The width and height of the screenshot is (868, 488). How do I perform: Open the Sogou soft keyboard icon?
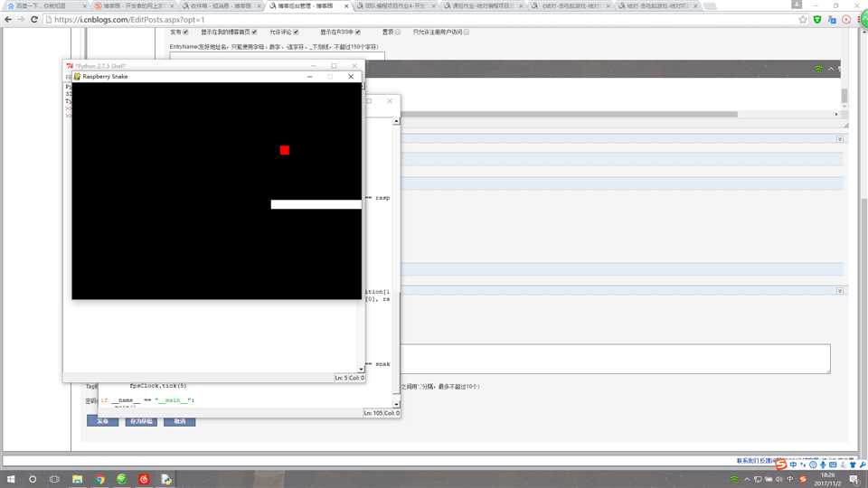(x=833, y=465)
